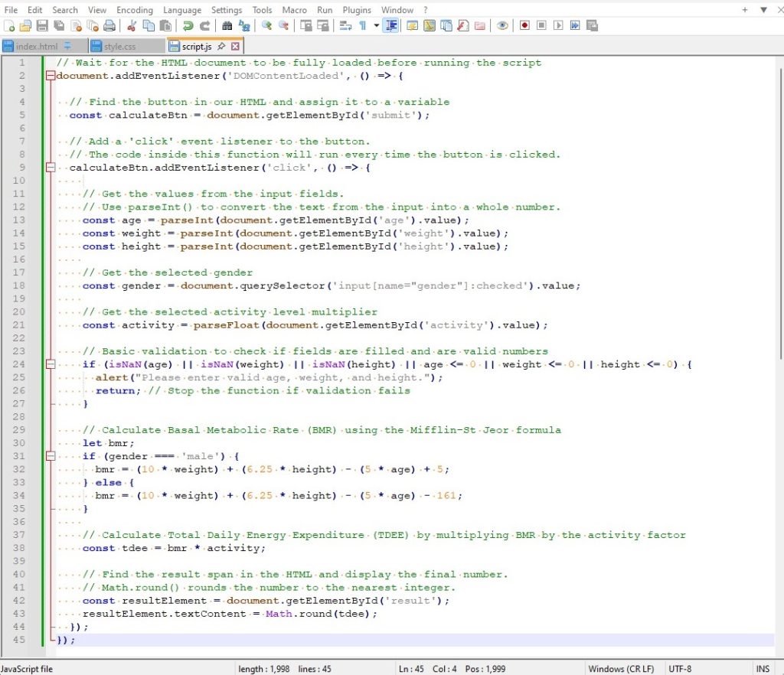Screen dimensions: 784x675
Task: Collapse the click listener fold at line 9
Action: point(50,168)
